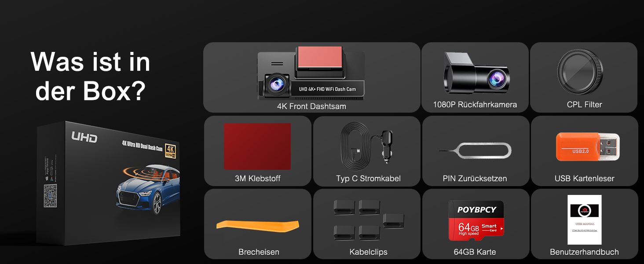Select the orange pry bar tool

(x=258, y=225)
